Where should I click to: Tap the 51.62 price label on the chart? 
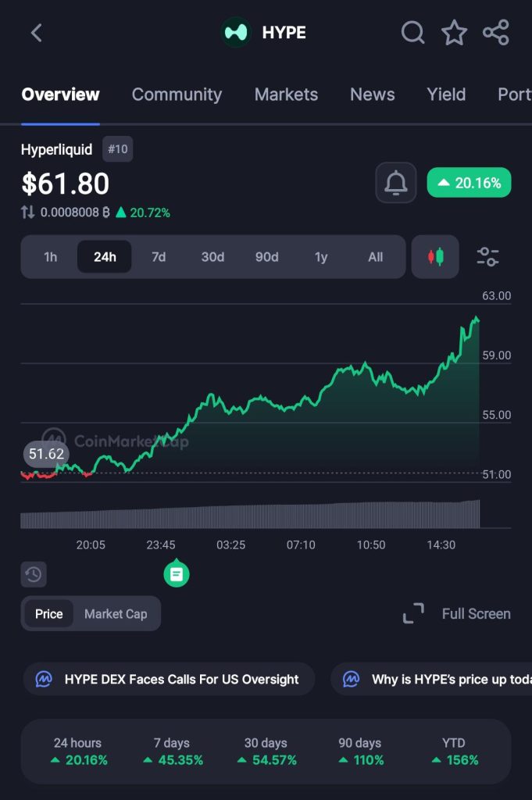tap(46, 454)
